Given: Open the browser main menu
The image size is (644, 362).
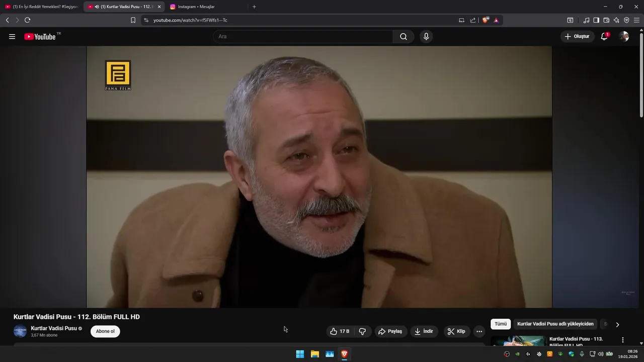Looking at the screenshot, I should tap(637, 20).
